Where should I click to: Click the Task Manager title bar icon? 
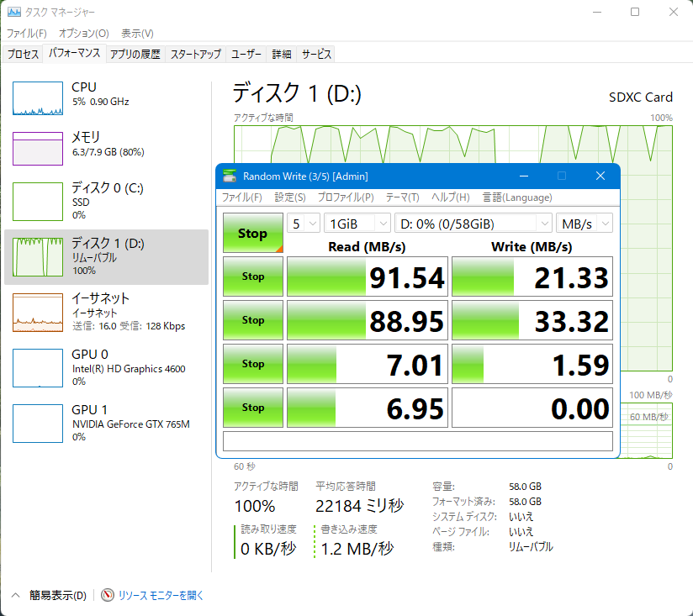[13, 12]
